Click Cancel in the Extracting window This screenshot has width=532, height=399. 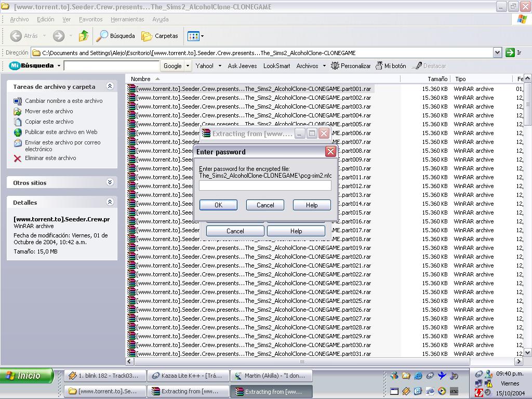(235, 231)
